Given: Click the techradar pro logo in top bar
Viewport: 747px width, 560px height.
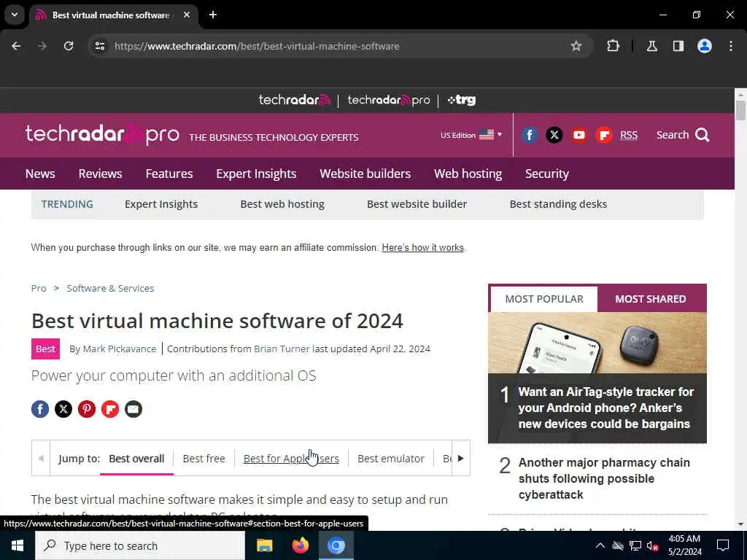Looking at the screenshot, I should pyautogui.click(x=388, y=100).
